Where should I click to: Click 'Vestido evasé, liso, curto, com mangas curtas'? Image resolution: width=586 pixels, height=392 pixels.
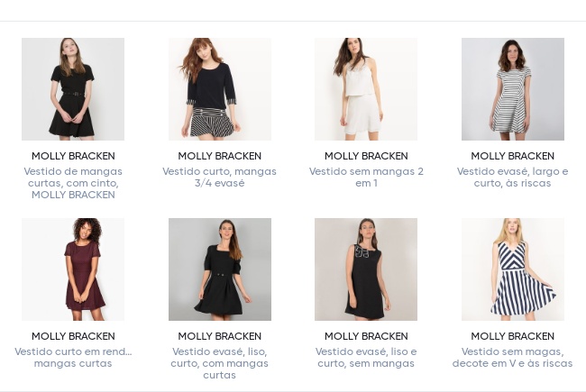click(x=219, y=362)
